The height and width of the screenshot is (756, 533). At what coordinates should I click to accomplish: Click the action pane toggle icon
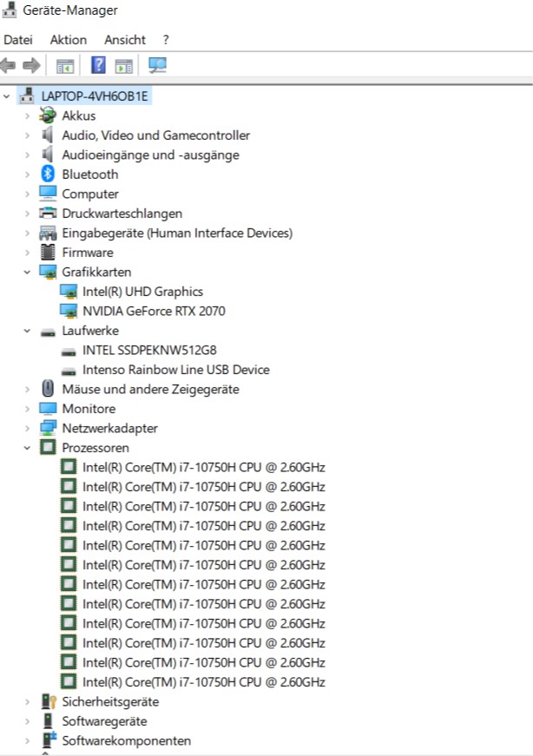(x=124, y=66)
